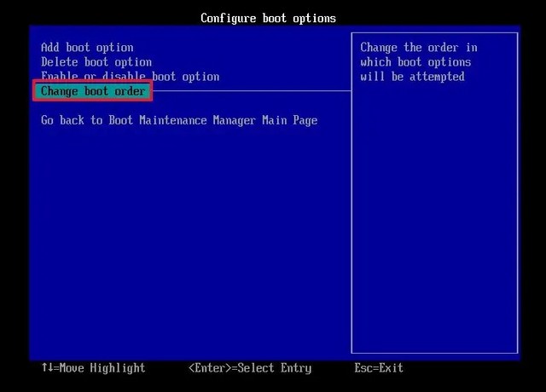The height and width of the screenshot is (392, 546).
Task: Click 'which boot options' help text line
Action: click(x=415, y=62)
